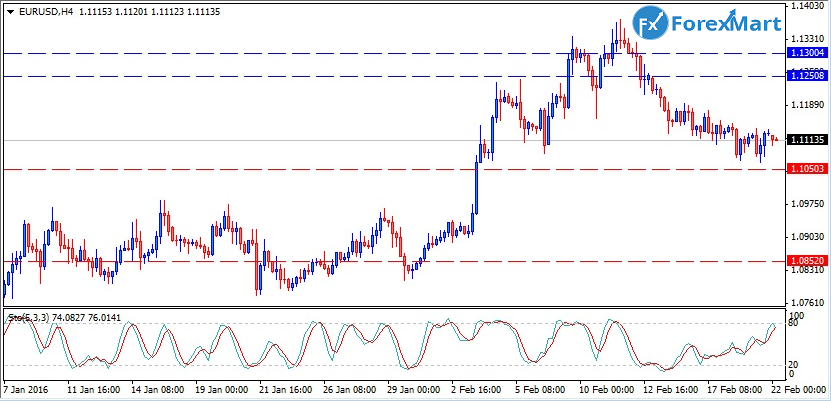
Task: Click the 1.14030 price axis value
Action: coord(805,6)
